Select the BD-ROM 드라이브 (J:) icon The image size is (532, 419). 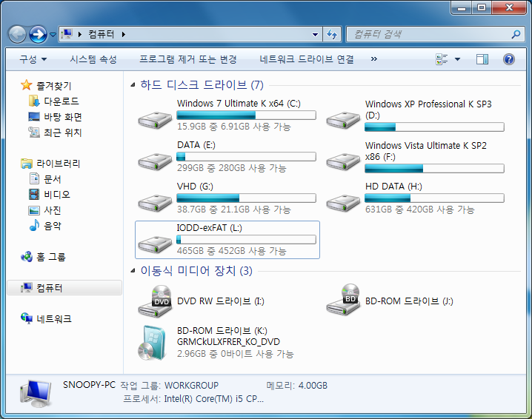(x=343, y=300)
